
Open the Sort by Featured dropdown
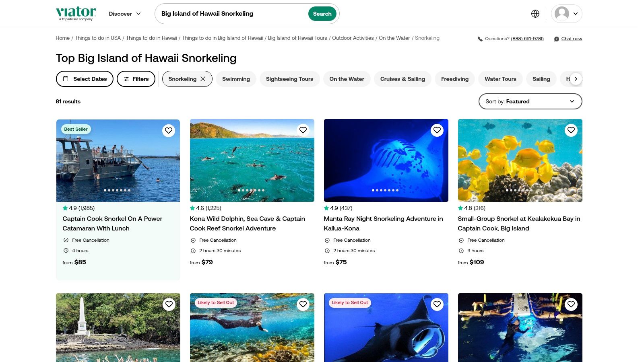coord(530,101)
